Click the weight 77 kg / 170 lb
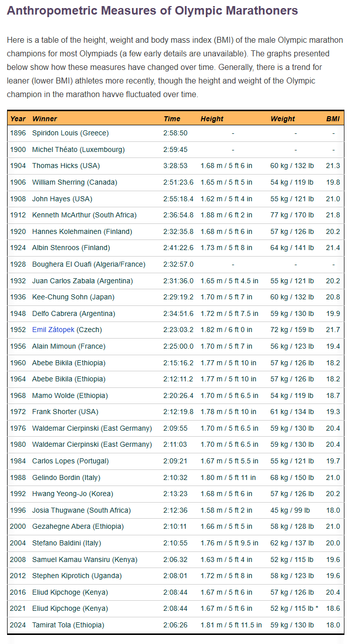This screenshot has height=644, width=355. 292,215
